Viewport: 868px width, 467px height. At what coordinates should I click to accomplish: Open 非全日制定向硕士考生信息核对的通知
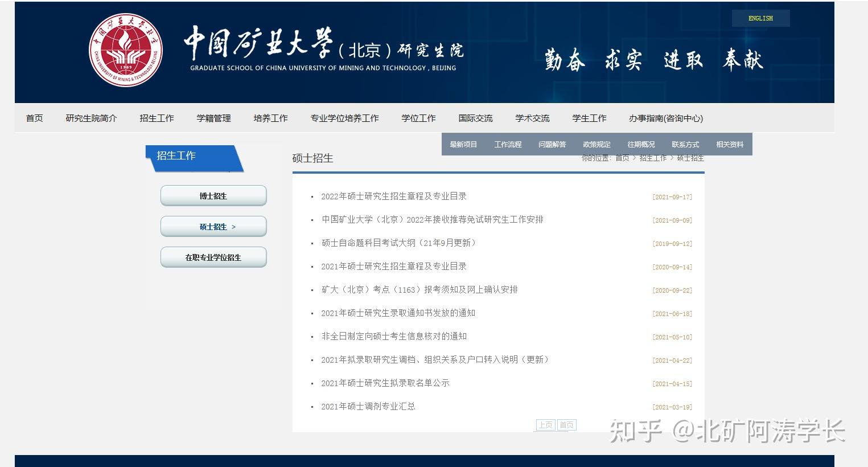pyautogui.click(x=394, y=336)
